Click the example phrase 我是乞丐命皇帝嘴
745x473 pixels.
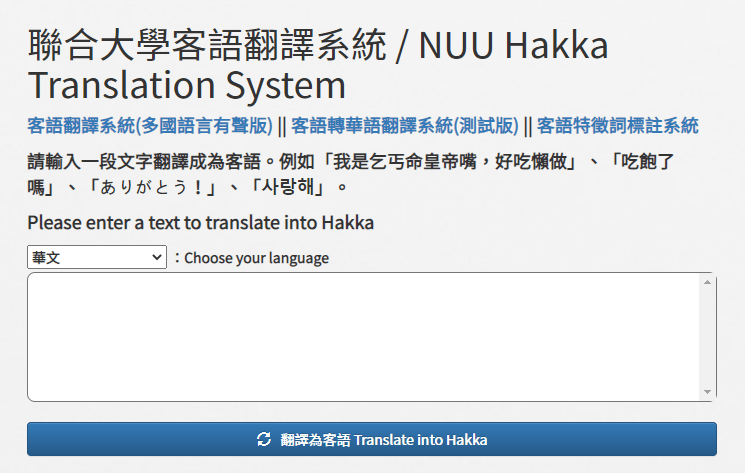tap(404, 162)
